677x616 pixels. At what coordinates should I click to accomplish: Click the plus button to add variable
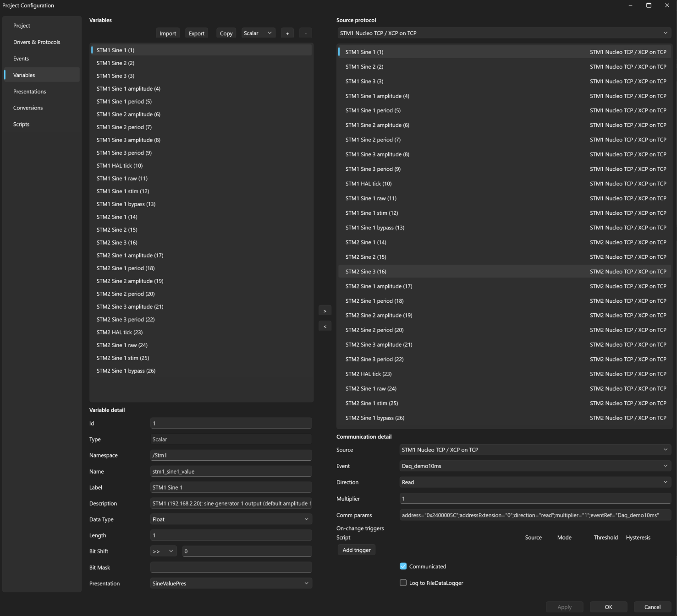287,33
